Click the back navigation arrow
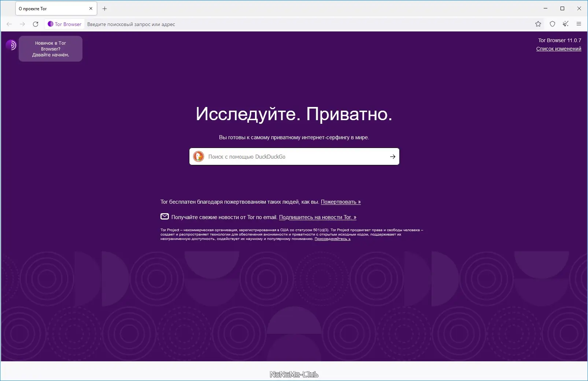Viewport: 588px width, 381px height. tap(9, 24)
